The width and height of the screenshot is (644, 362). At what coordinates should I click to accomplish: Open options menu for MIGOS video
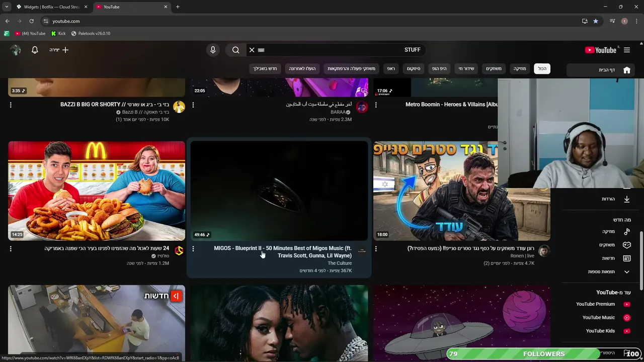193,249
